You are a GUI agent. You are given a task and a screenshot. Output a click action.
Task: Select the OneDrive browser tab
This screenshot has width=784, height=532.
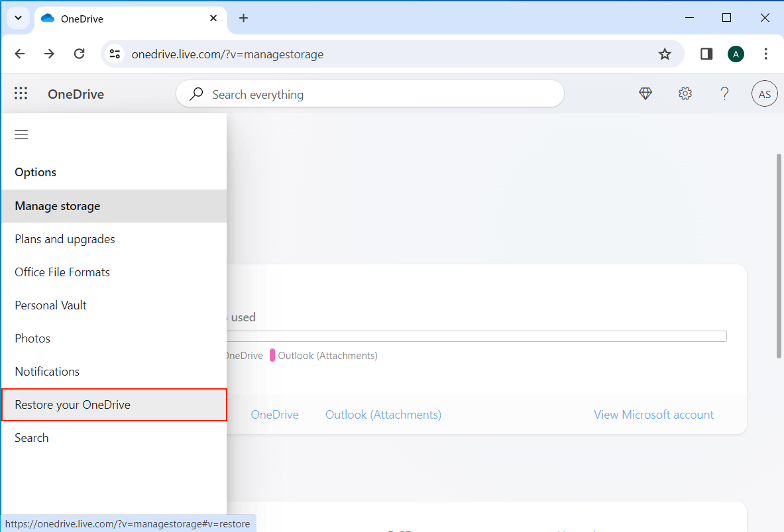[x=130, y=19]
